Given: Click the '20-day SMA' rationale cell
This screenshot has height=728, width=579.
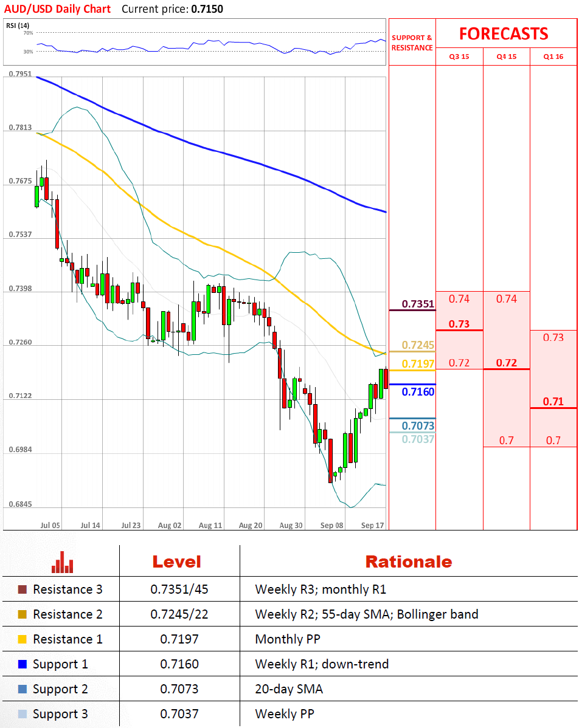Looking at the screenshot, I should (288, 689).
